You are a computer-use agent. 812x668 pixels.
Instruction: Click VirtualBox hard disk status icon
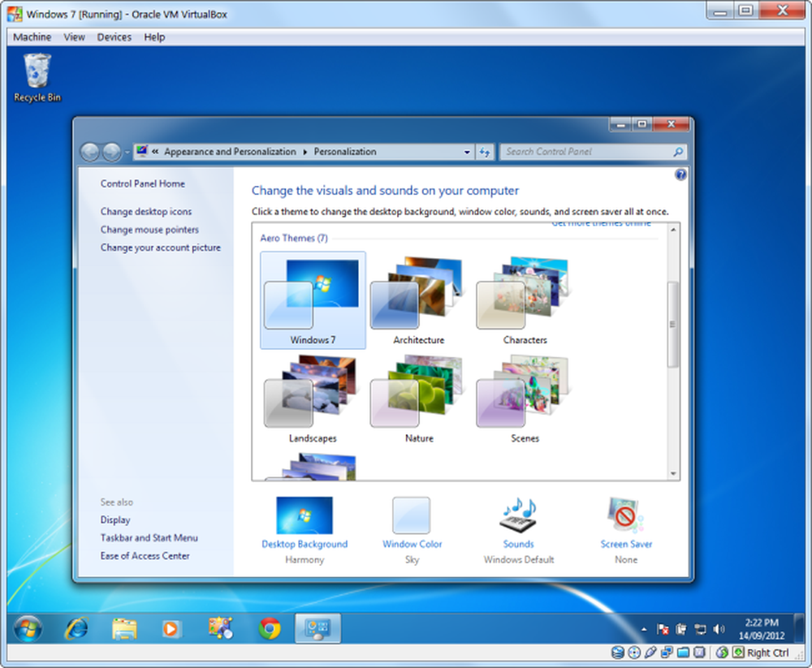click(x=617, y=653)
